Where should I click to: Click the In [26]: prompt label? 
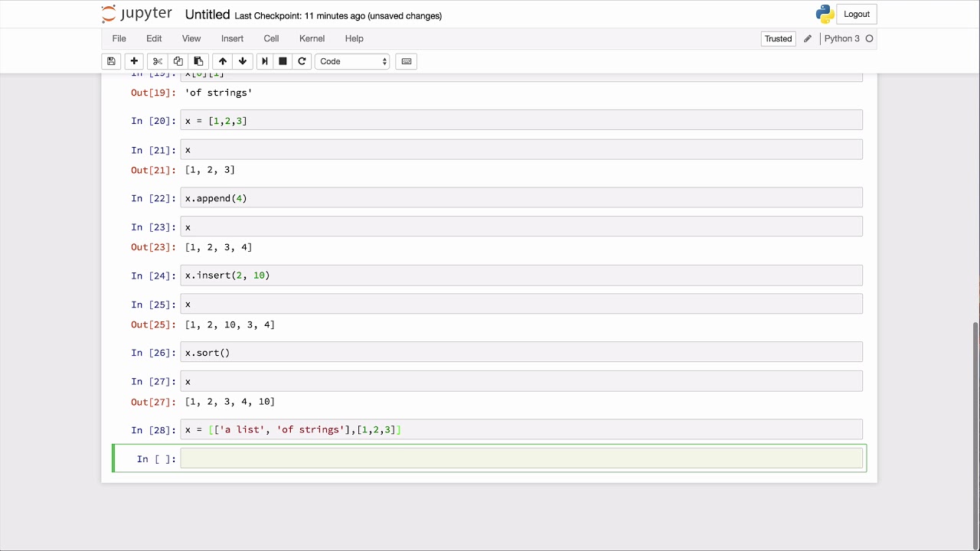tap(153, 353)
